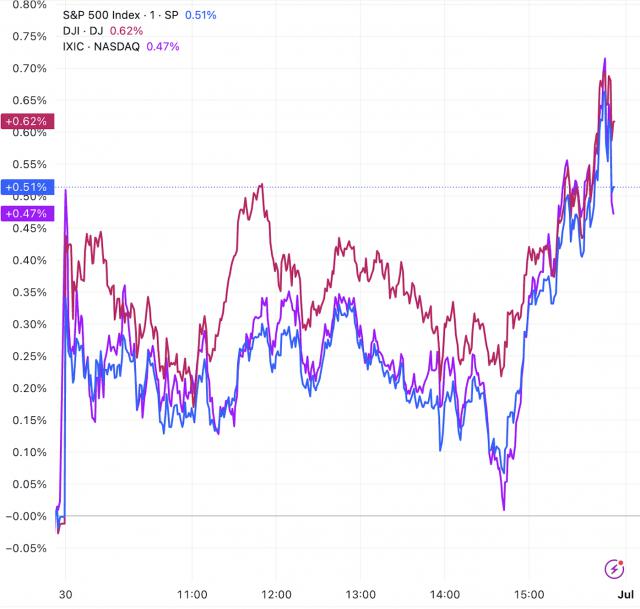Click the -0.05% label on percent axis
Screen dimensions: 640x609
[x=25, y=548]
